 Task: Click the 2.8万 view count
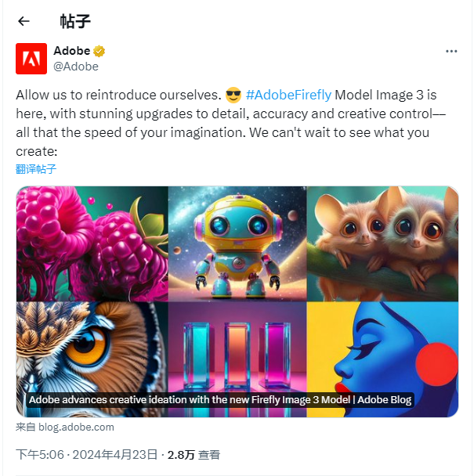pos(181,455)
